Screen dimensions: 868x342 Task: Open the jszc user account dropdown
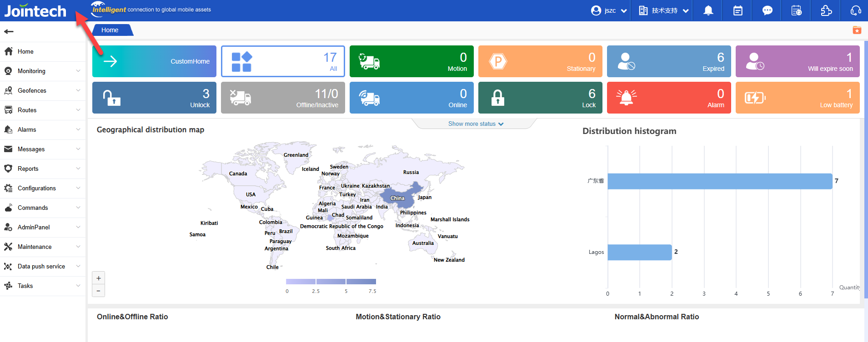pyautogui.click(x=609, y=10)
